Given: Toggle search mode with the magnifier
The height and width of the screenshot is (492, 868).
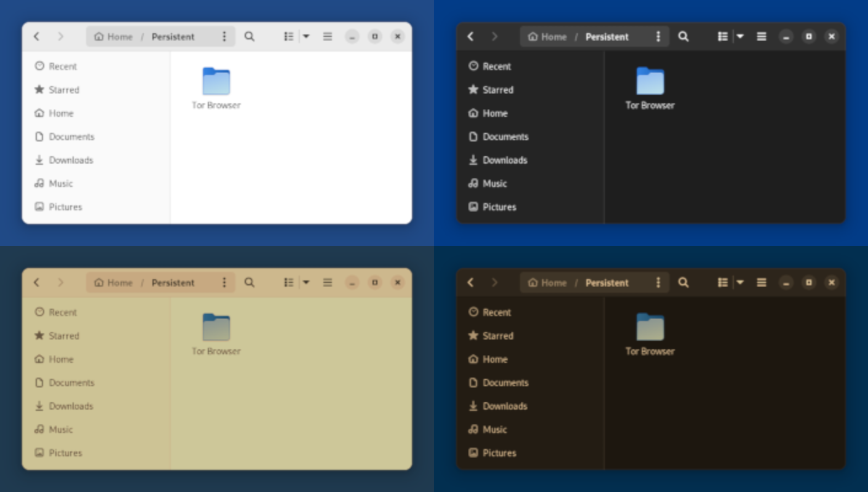Looking at the screenshot, I should (250, 36).
